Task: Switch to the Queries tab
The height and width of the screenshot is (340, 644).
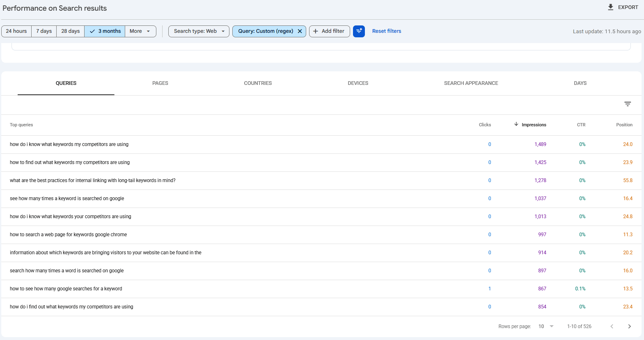Action: [x=66, y=83]
